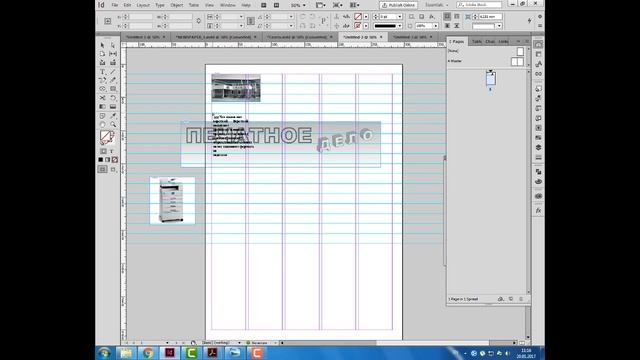Select the Direct Selection tool
The width and height of the screenshot is (640, 360).
[x=113, y=45]
